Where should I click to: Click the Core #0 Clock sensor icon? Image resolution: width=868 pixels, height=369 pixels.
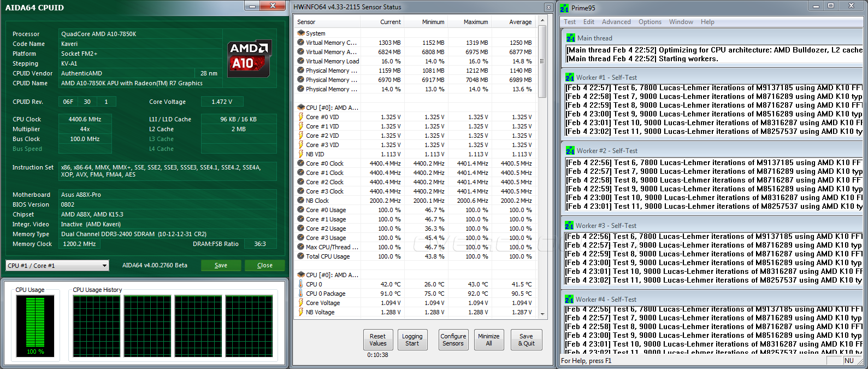300,163
